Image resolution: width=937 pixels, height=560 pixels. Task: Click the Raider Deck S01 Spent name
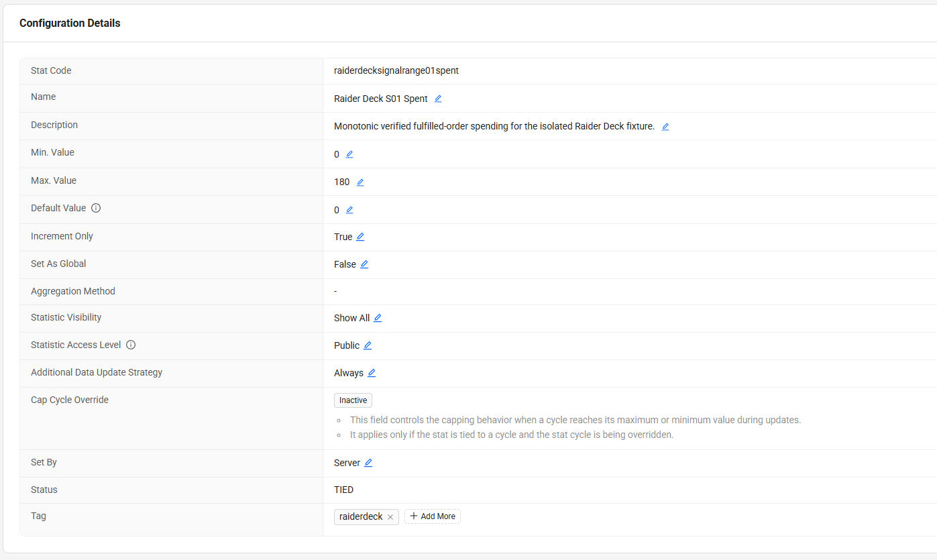click(381, 99)
